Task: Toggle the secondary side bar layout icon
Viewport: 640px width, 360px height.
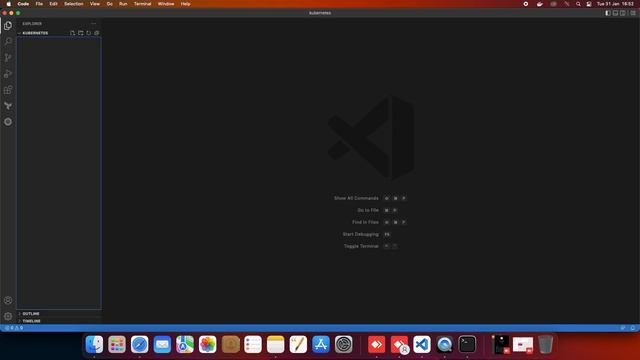Action: click(623, 13)
